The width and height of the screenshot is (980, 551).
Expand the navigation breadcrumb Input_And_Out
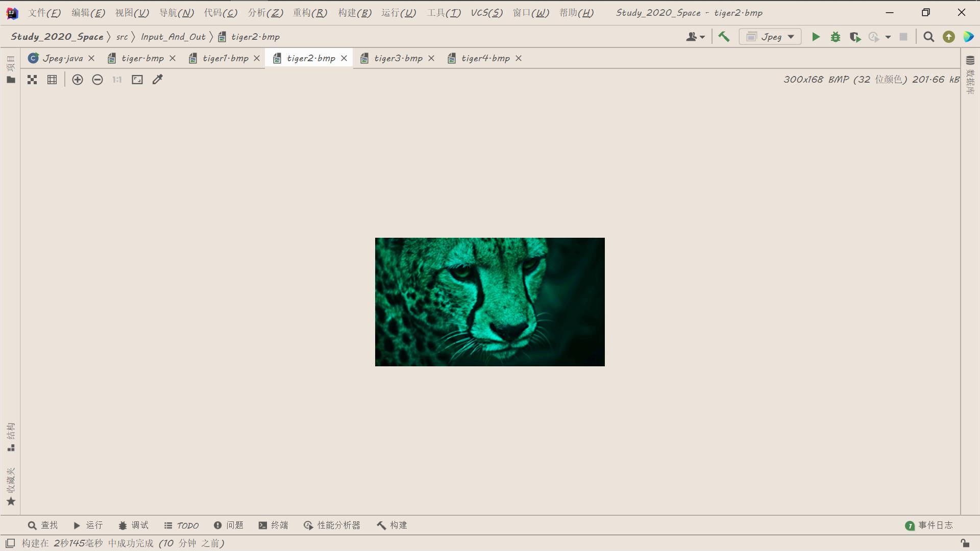(173, 36)
